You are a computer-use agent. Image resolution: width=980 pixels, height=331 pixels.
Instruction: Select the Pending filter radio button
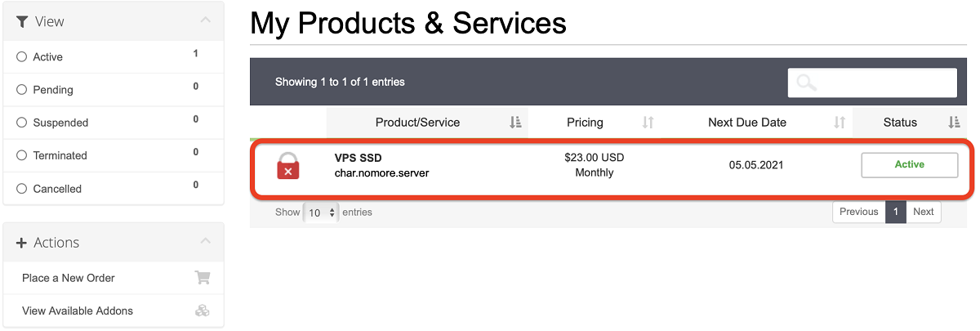22,90
